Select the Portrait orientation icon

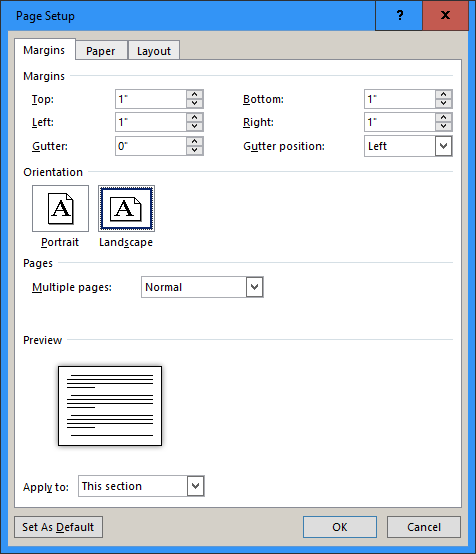(x=60, y=208)
